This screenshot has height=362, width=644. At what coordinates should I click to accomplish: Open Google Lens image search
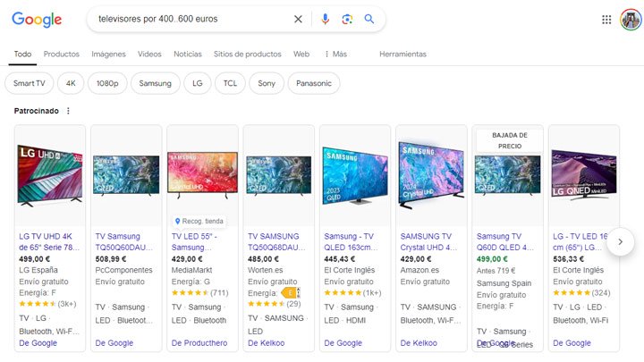pos(347,19)
